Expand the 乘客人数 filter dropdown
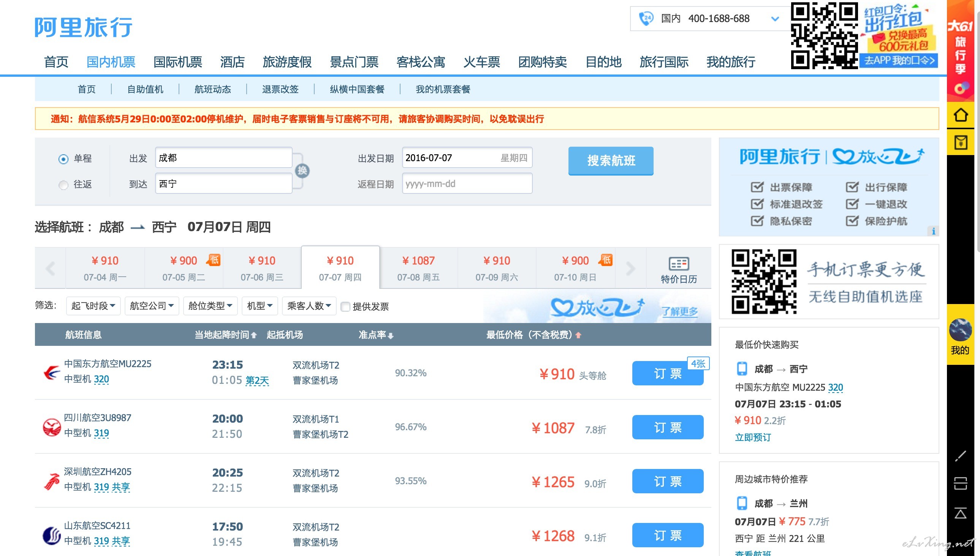This screenshot has height=556, width=980. click(x=309, y=306)
